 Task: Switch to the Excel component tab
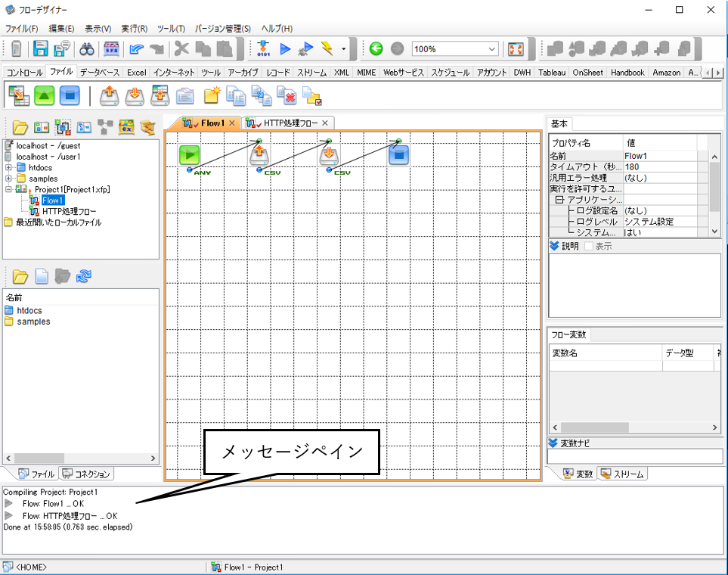pos(137,72)
